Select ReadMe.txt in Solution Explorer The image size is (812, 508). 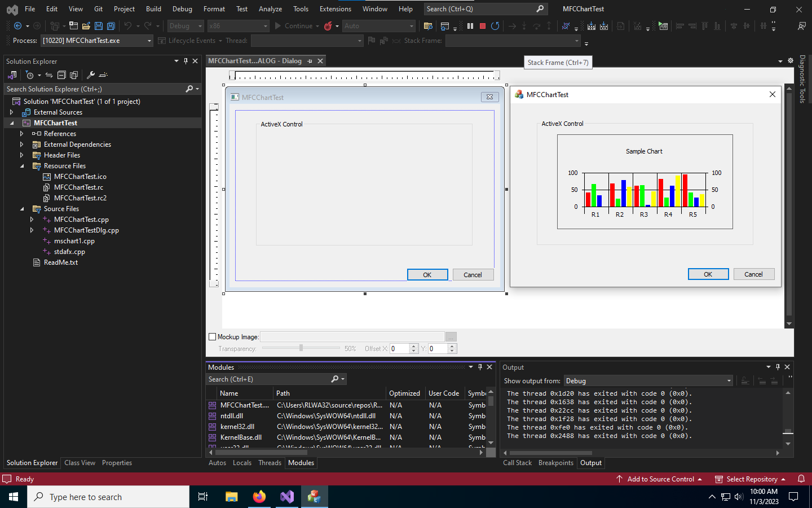point(61,262)
